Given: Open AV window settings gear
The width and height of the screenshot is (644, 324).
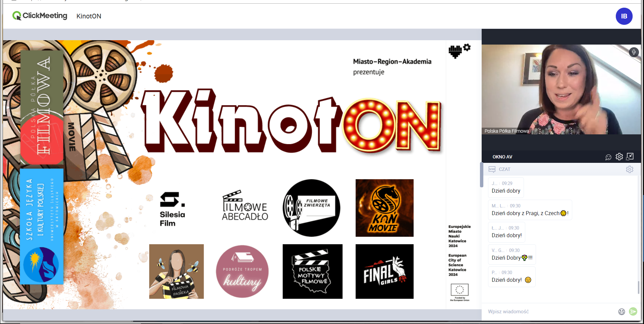Looking at the screenshot, I should (619, 157).
